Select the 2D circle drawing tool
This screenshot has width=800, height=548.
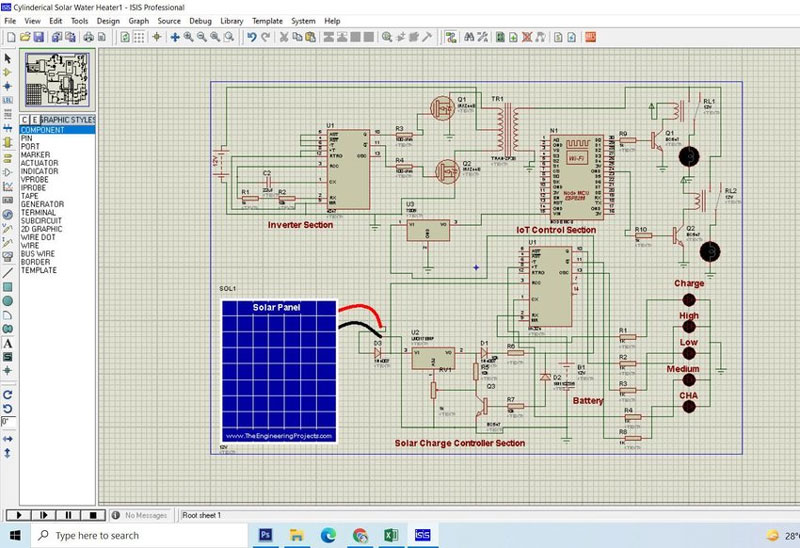click(8, 301)
